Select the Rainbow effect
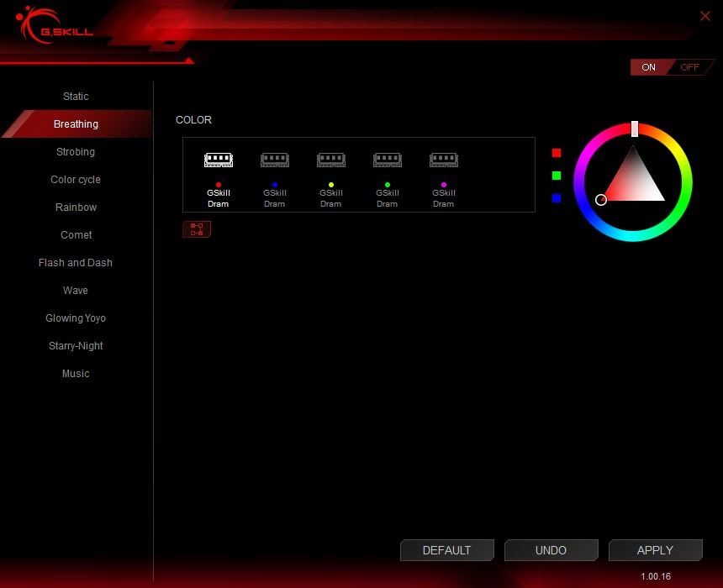 (x=76, y=207)
